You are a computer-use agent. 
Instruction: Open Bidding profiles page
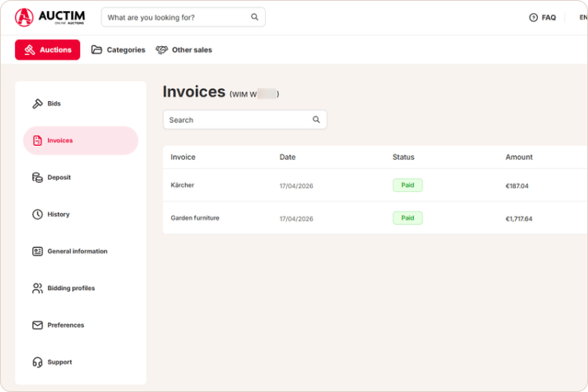pyautogui.click(x=81, y=288)
